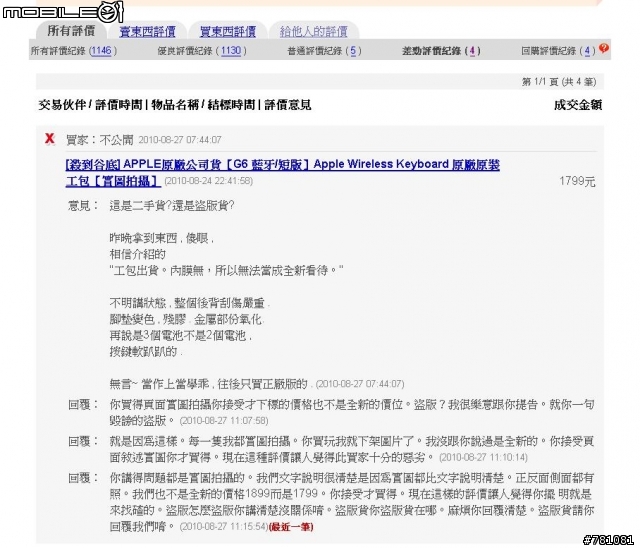Click the 1799元 deal amount

coord(577,181)
